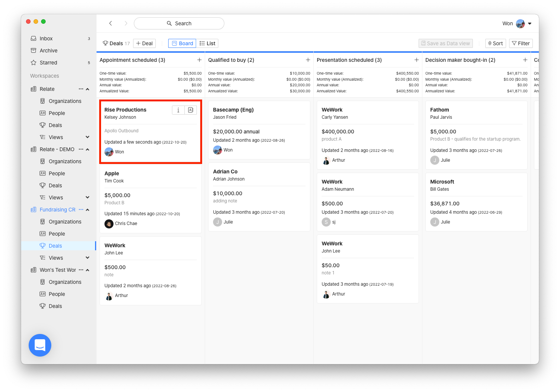Screen dimensions: 560x392
Task: Open more options for Relate - DEMO
Action: click(81, 149)
